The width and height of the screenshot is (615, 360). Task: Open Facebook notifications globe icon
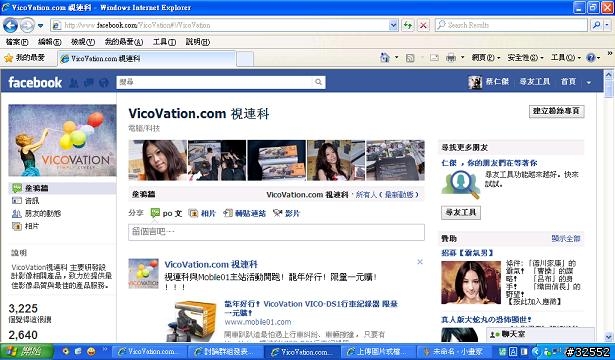[104, 82]
